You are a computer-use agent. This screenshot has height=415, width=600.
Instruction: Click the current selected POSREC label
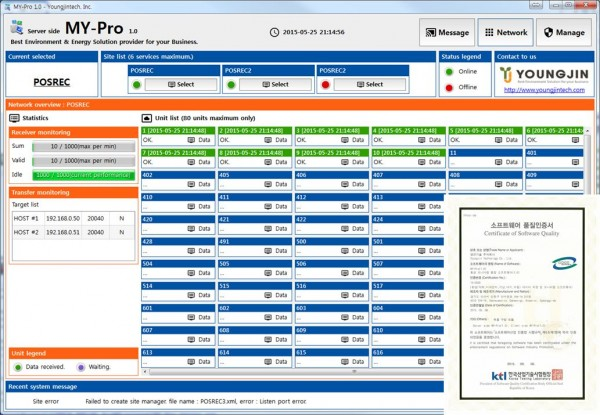[52, 82]
